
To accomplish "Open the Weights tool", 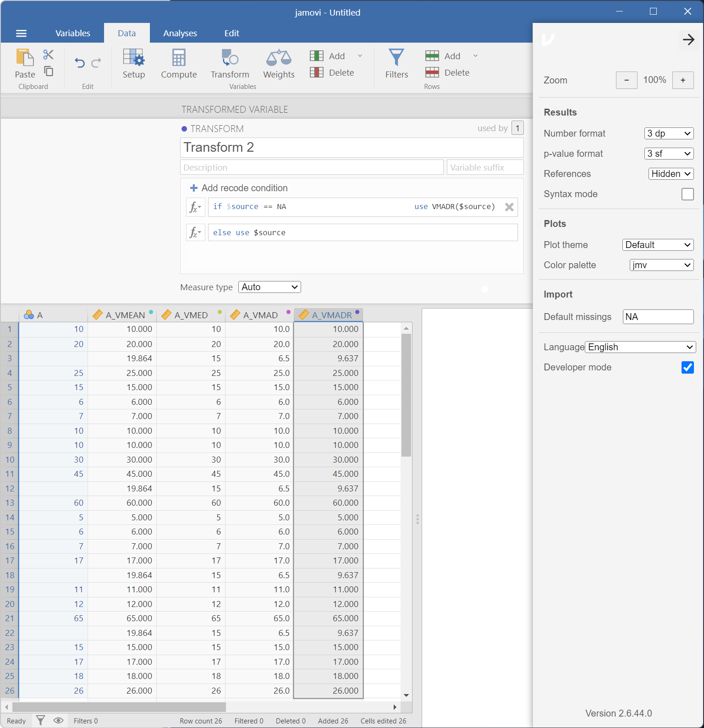I will [279, 64].
